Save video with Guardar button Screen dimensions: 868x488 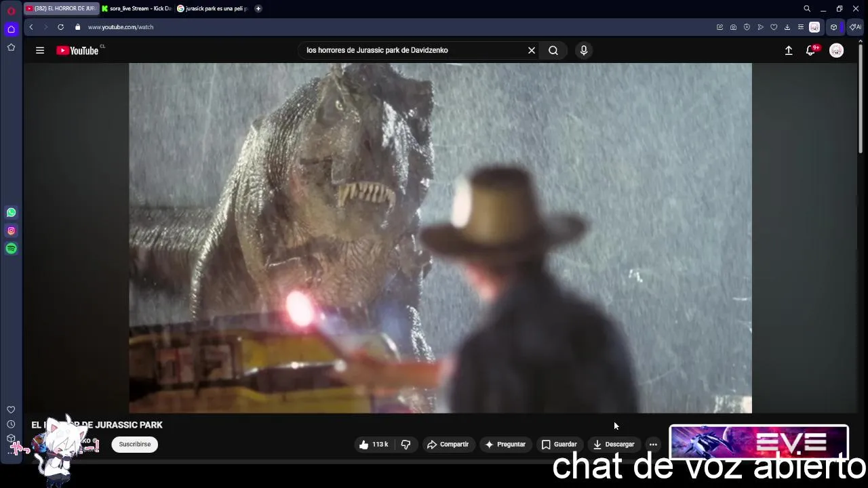point(559,445)
